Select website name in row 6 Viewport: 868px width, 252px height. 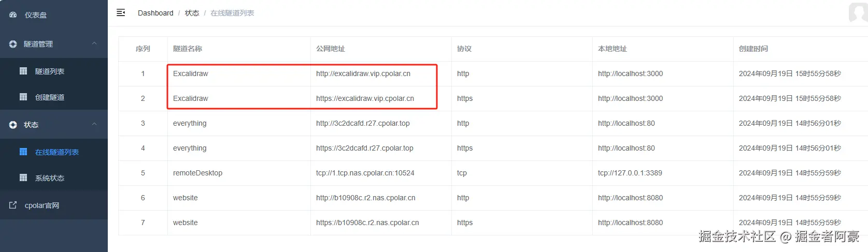186,198
